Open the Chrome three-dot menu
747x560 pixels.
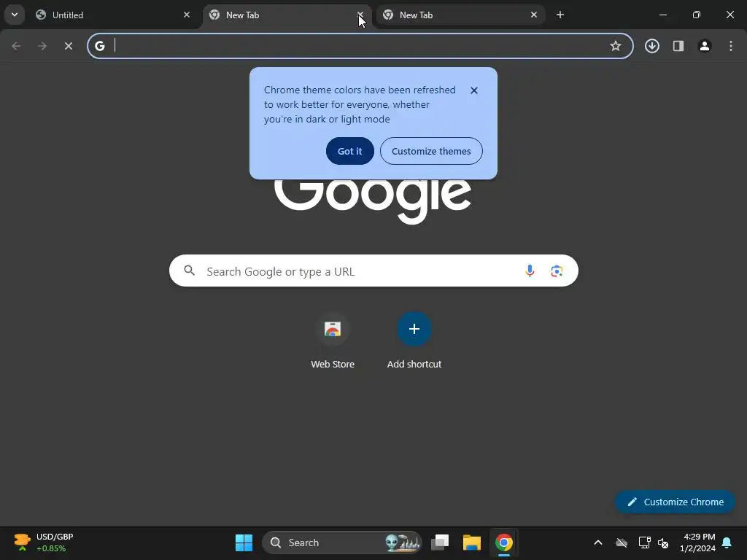[731, 46]
